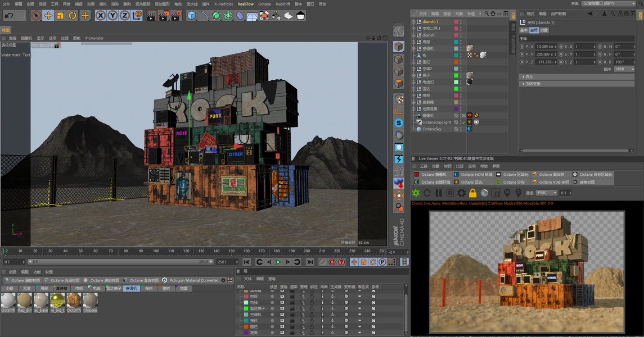Jump to the animation end frame
Viewport: 644px width, 337px height.
click(310, 262)
